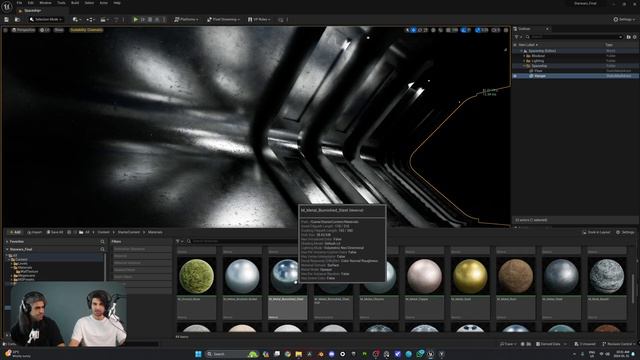Open Outliner settings gear
This screenshot has width=640, height=360.
(x=635, y=37)
